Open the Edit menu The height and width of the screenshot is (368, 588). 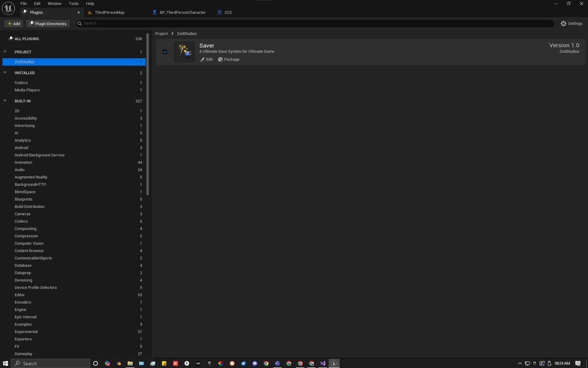pos(37,4)
